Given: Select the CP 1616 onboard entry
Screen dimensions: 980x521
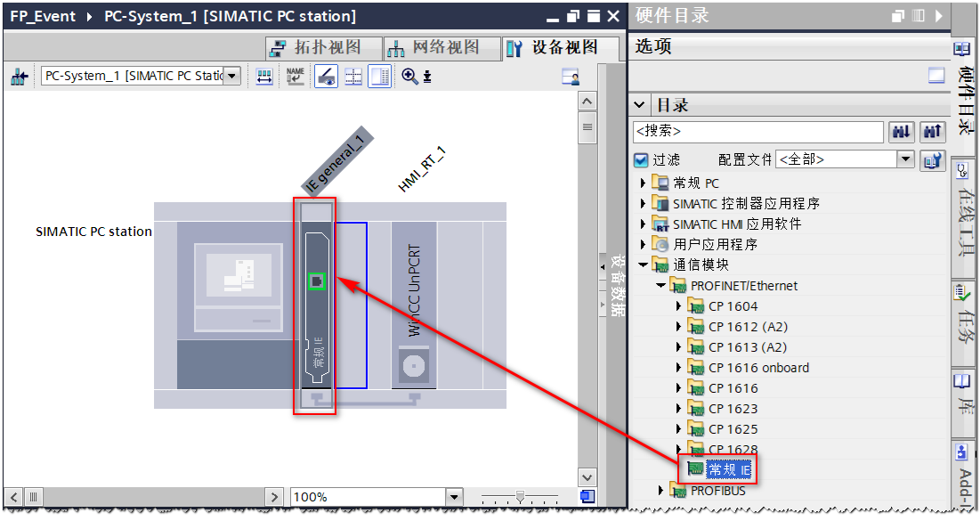Looking at the screenshot, I should click(x=758, y=368).
